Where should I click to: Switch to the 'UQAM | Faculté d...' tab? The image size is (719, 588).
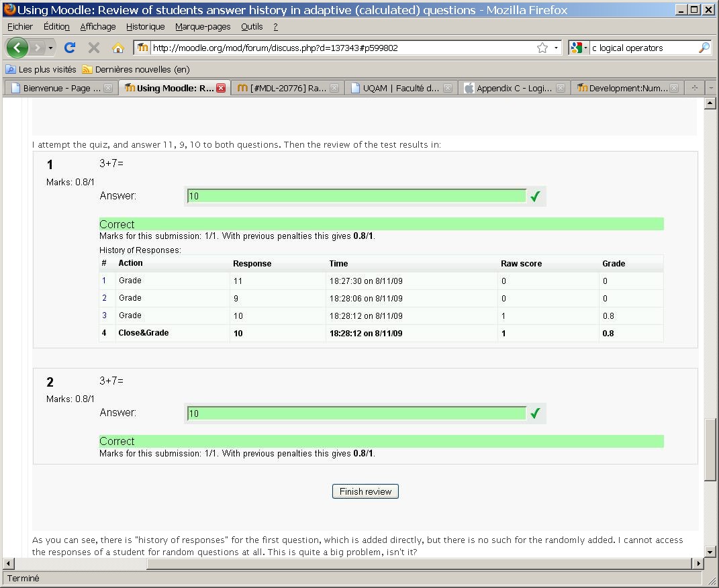[x=401, y=88]
